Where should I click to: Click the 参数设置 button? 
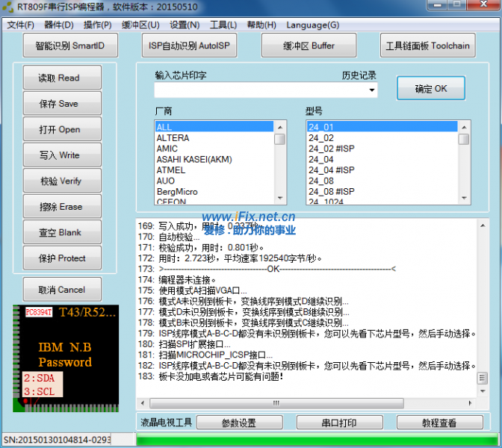tap(239, 423)
